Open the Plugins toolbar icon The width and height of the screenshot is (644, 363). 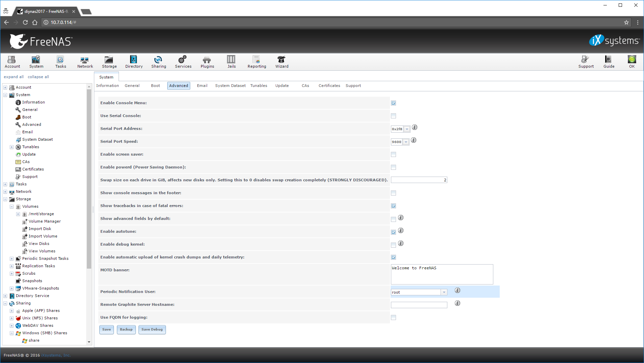tap(207, 62)
